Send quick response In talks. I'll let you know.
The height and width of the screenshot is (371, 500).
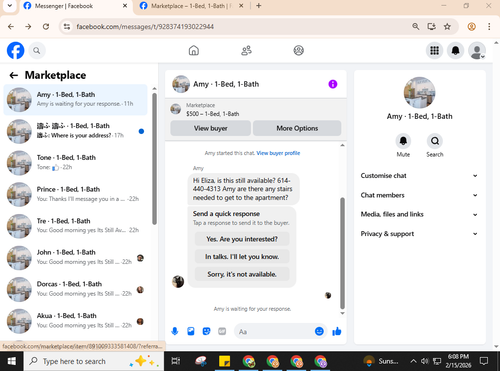coord(242,257)
